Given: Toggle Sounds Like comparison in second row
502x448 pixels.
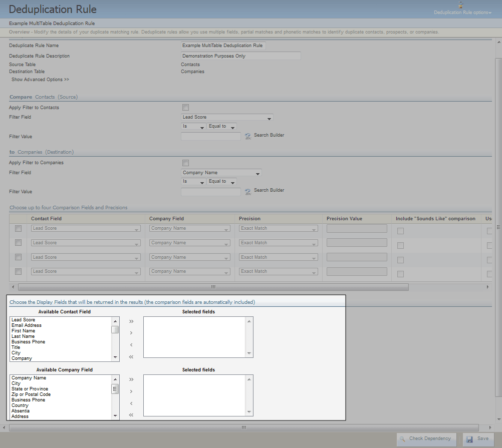Looking at the screenshot, I should click(400, 245).
